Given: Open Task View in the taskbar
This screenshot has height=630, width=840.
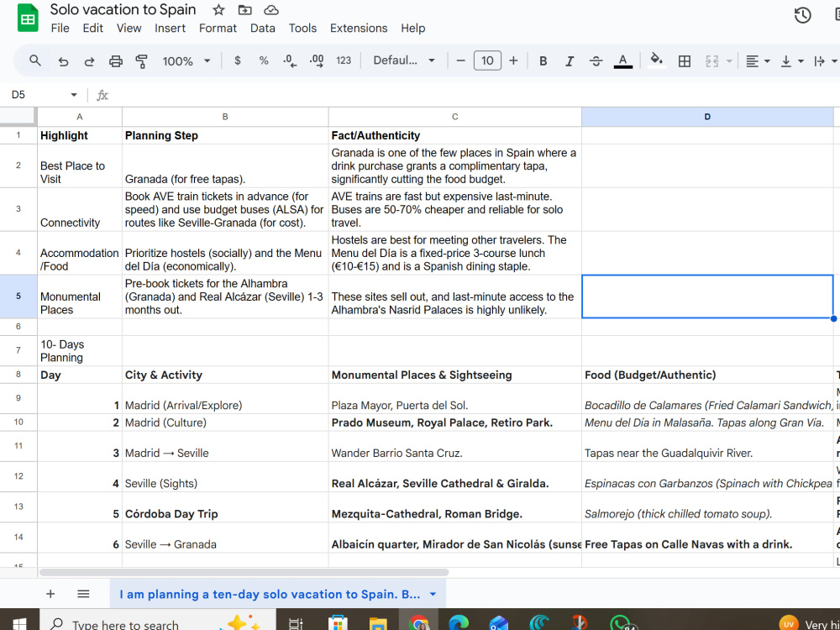Looking at the screenshot, I should click(x=295, y=623).
